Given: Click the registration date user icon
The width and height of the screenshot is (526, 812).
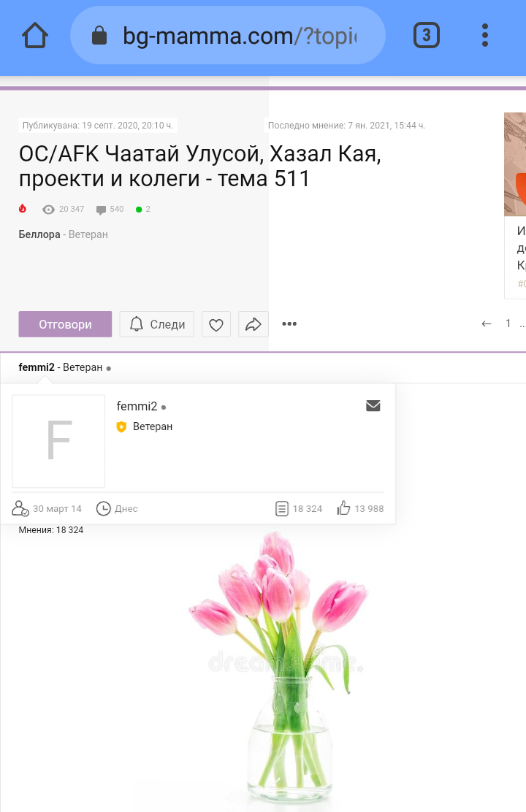Looking at the screenshot, I should pos(20,508).
